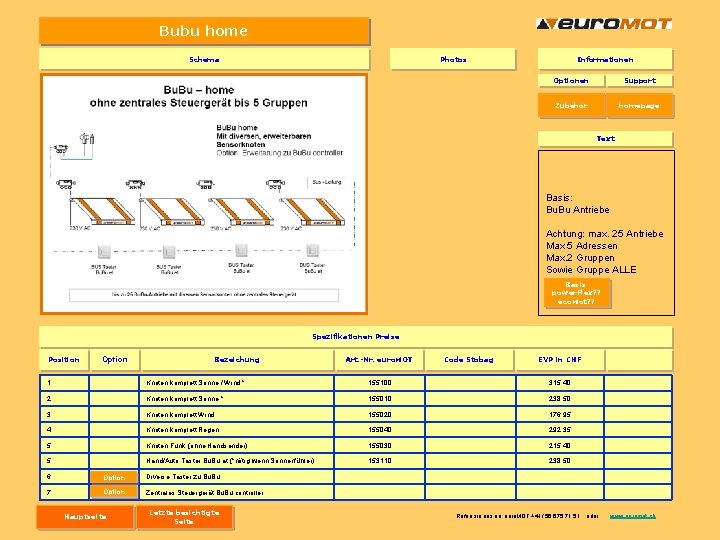Click the euroMOT logo
The width and height of the screenshot is (720, 540).
[604, 23]
